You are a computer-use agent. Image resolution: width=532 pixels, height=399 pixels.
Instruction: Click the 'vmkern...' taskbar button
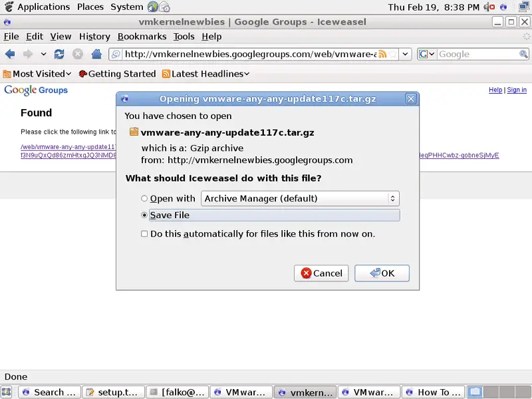[x=305, y=392]
